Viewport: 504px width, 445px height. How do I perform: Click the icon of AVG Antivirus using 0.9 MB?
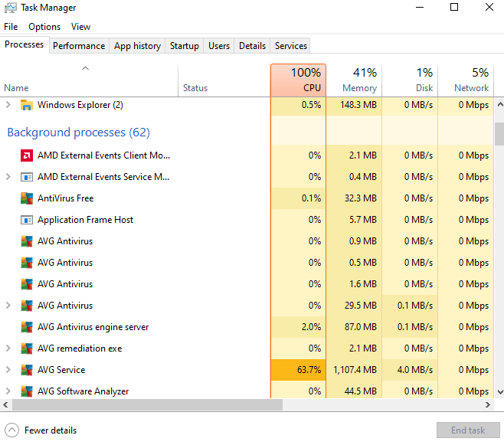pos(27,241)
